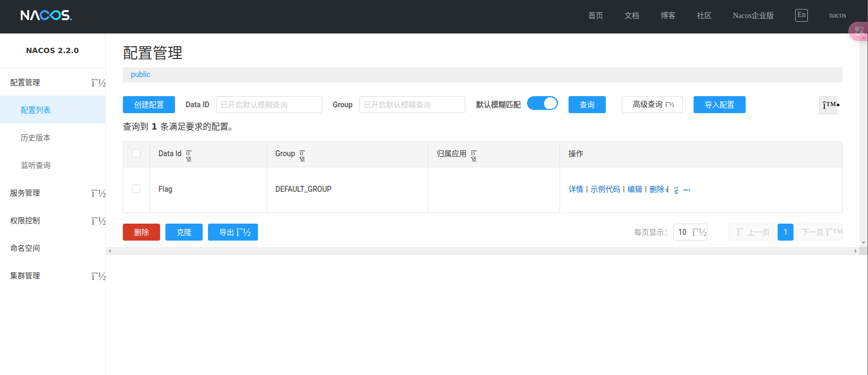Viewport: 868px width, 375px height.
Task: Open more actions icon in Flag row
Action: [686, 190]
